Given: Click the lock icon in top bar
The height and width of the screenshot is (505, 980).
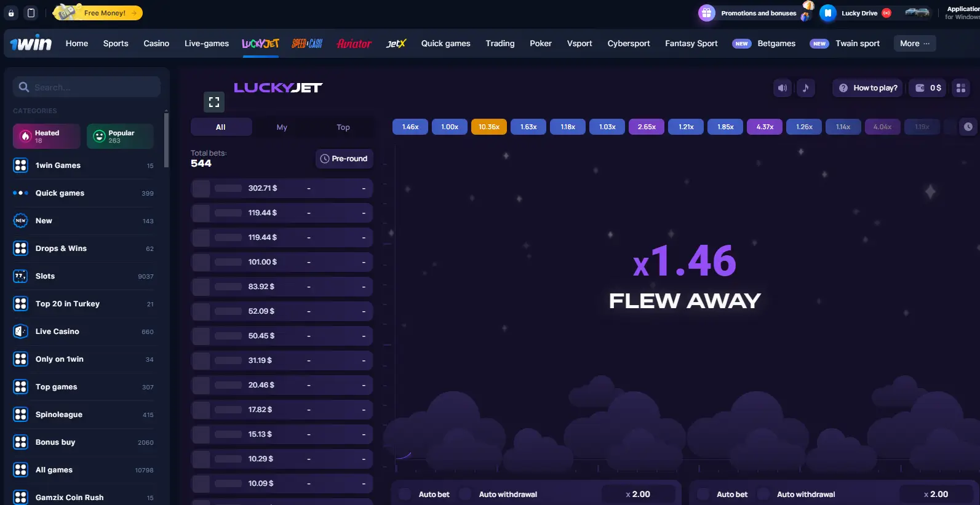Looking at the screenshot, I should click(x=11, y=13).
